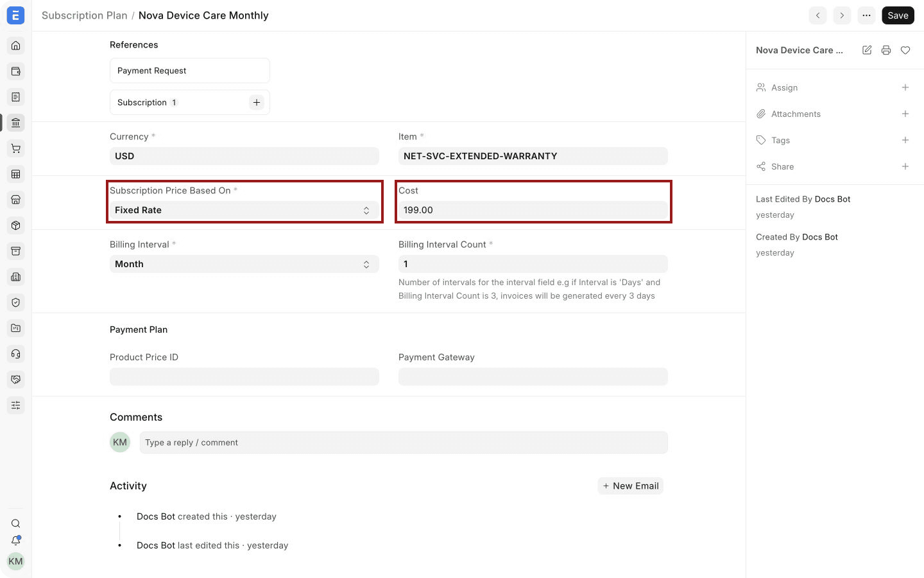
Task: Open the KM user avatar in sidebar
Action: 15,561
